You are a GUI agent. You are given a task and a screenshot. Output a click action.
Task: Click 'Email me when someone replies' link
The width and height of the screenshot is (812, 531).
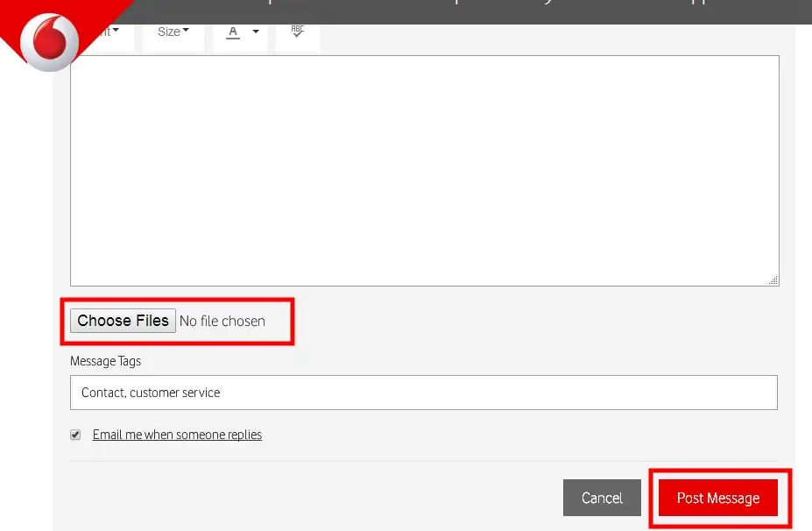pos(177,435)
